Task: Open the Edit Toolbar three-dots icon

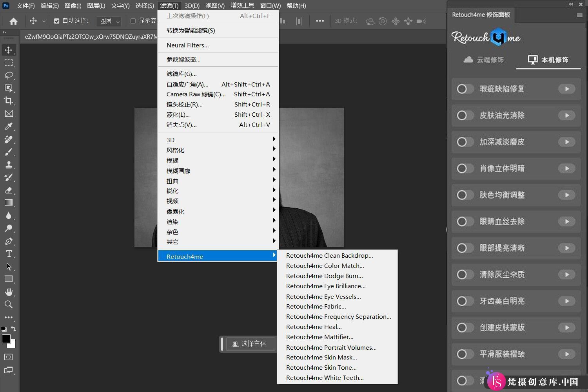Action: coord(9,317)
